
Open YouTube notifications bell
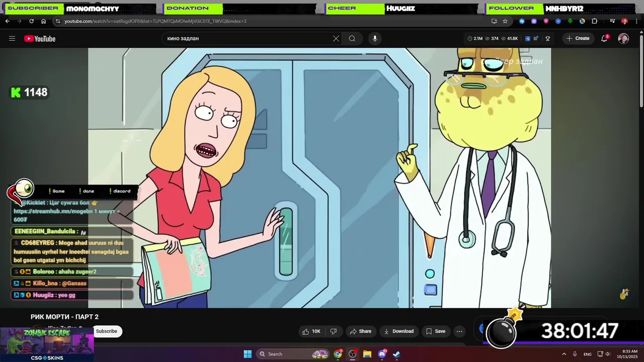click(605, 38)
